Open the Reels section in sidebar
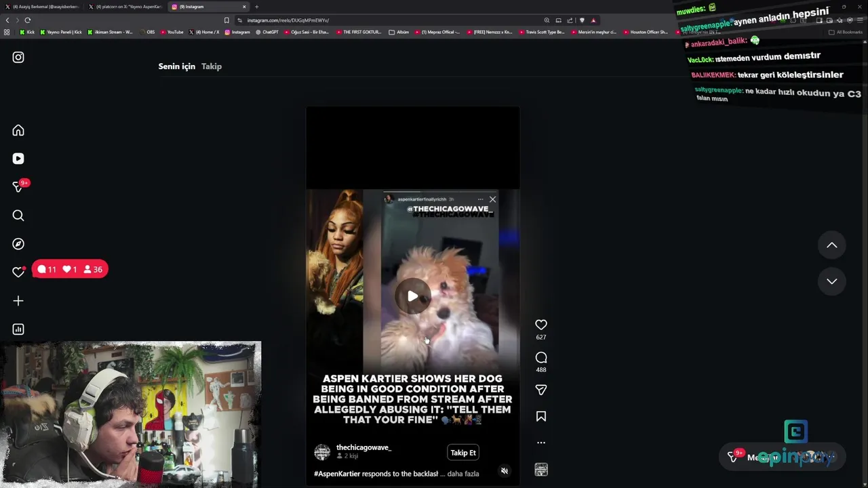868x488 pixels. click(x=18, y=159)
